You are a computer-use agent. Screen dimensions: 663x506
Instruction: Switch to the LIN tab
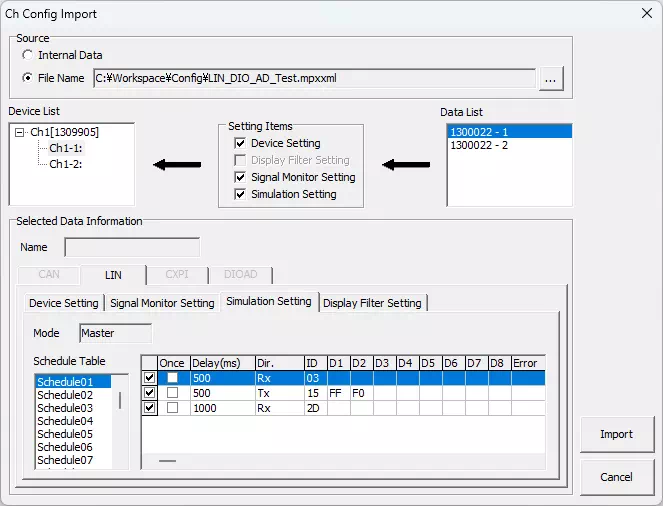click(x=113, y=275)
